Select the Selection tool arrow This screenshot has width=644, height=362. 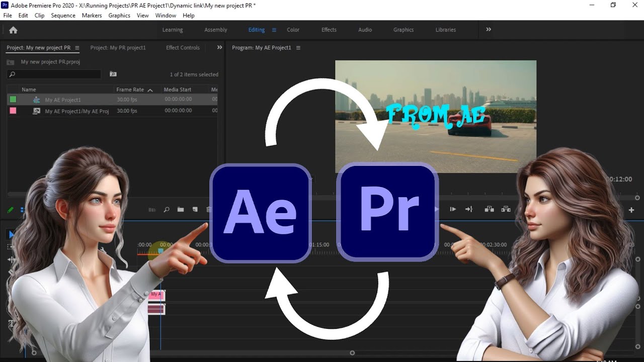11,234
